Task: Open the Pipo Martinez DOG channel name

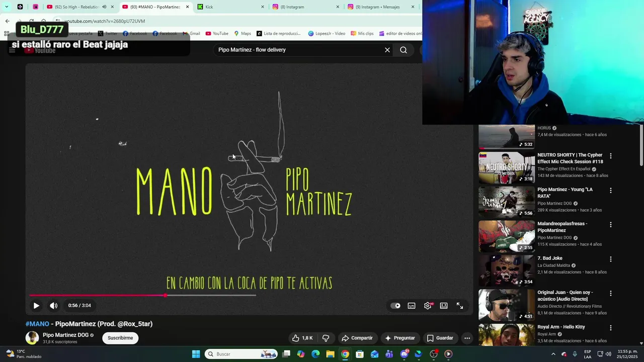Action: [65, 335]
